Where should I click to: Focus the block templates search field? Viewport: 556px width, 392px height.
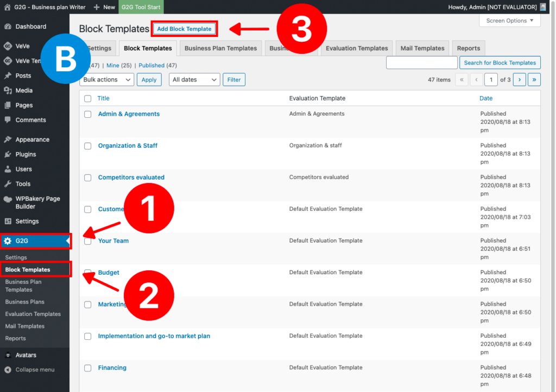pyautogui.click(x=421, y=63)
